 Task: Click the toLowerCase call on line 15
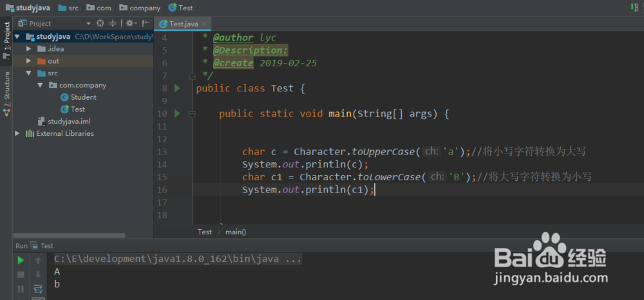pos(389,177)
